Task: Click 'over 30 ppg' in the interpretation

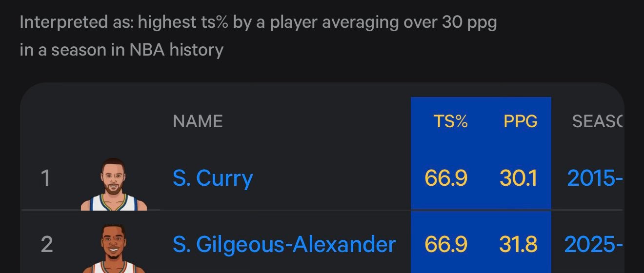Action: click(x=449, y=23)
